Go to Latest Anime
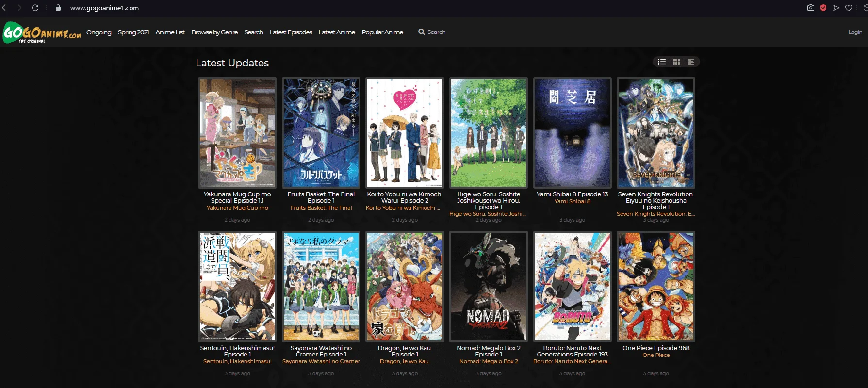Screen dimensions: 868x388 (337, 32)
